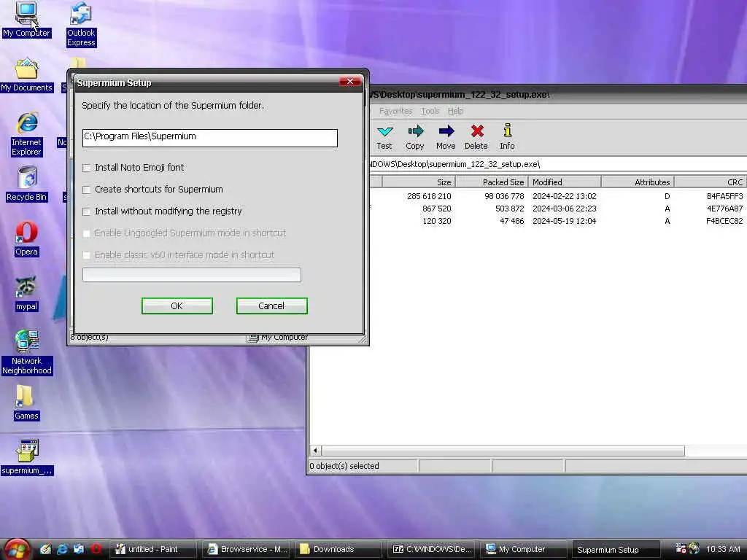The width and height of the screenshot is (747, 560).
Task: Enable Install Noto Emoji font checkbox
Action: [86, 168]
